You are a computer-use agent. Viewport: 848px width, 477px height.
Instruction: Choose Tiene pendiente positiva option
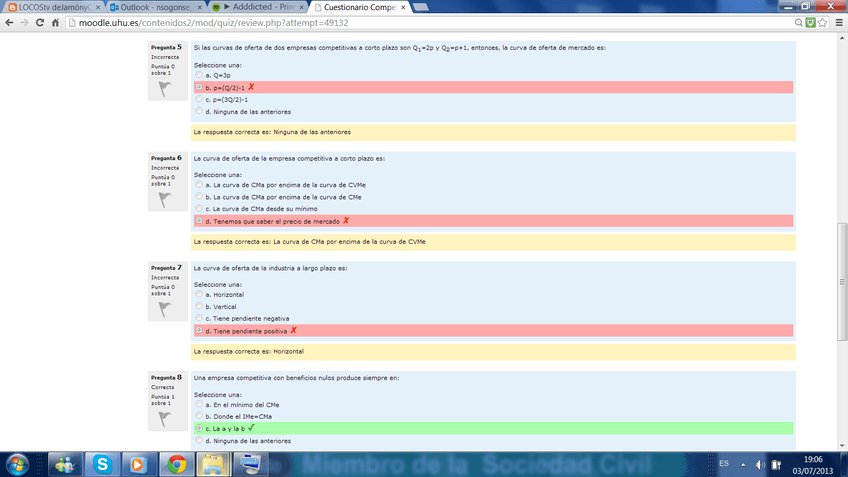coord(199,330)
